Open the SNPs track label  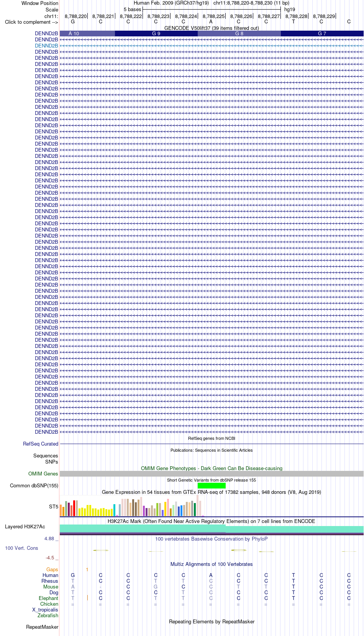(52, 462)
